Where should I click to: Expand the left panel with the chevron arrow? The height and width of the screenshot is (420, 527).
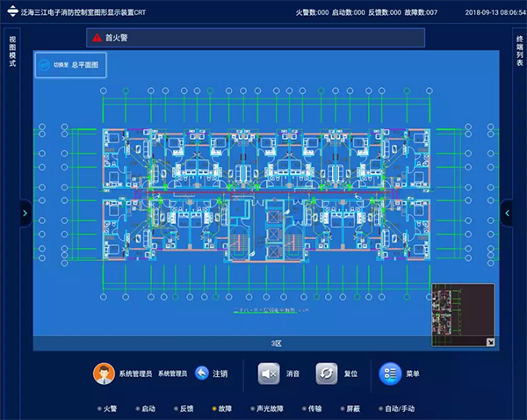point(25,213)
